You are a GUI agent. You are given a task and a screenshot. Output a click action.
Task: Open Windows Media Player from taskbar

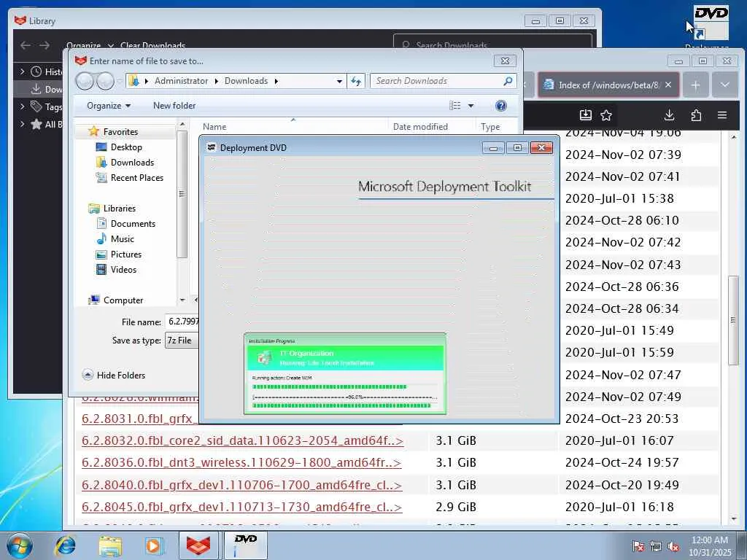click(x=154, y=545)
